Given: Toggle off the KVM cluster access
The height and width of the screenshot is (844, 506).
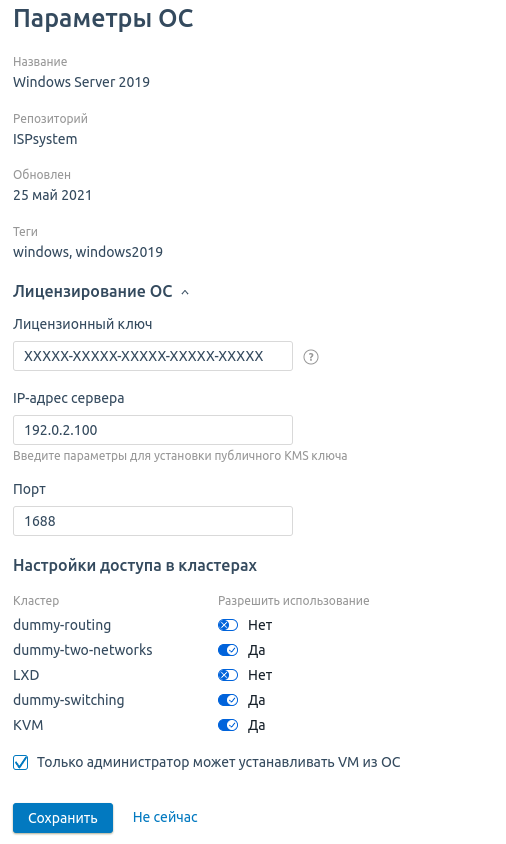Looking at the screenshot, I should (x=228, y=725).
